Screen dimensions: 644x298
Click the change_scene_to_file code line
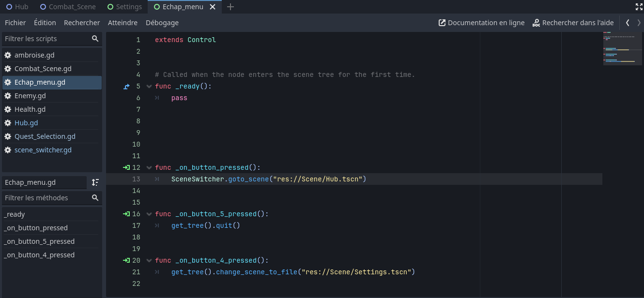point(293,272)
